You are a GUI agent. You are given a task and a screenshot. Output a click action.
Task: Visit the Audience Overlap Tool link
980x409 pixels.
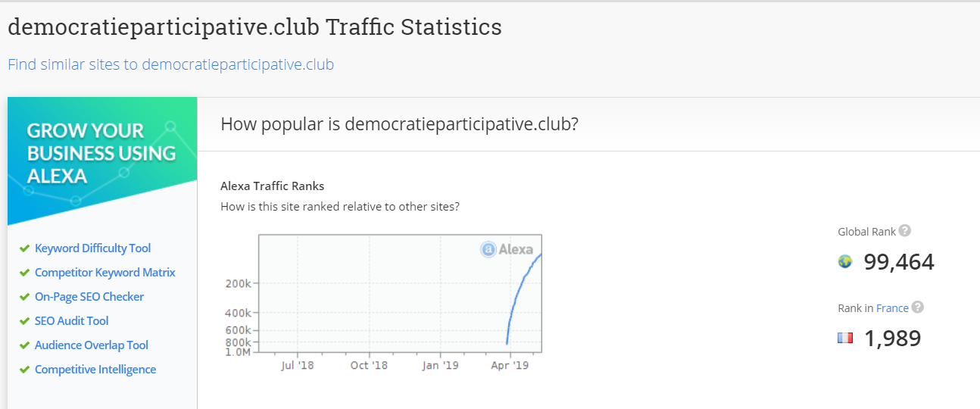tap(91, 345)
